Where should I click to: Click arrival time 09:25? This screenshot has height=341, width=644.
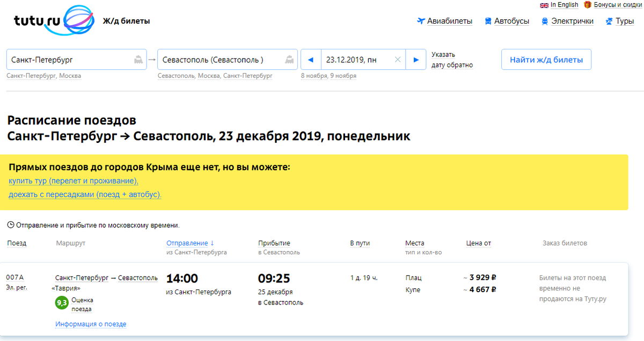point(274,279)
